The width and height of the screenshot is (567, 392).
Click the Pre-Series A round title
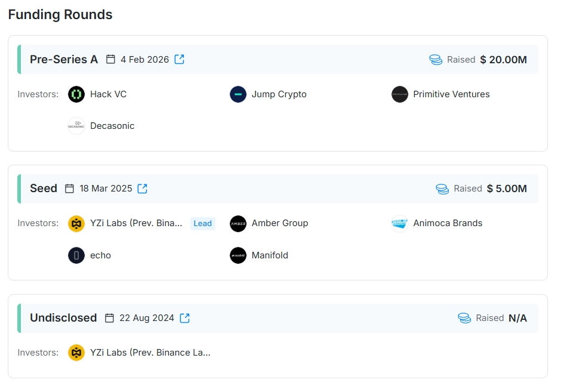click(x=64, y=60)
